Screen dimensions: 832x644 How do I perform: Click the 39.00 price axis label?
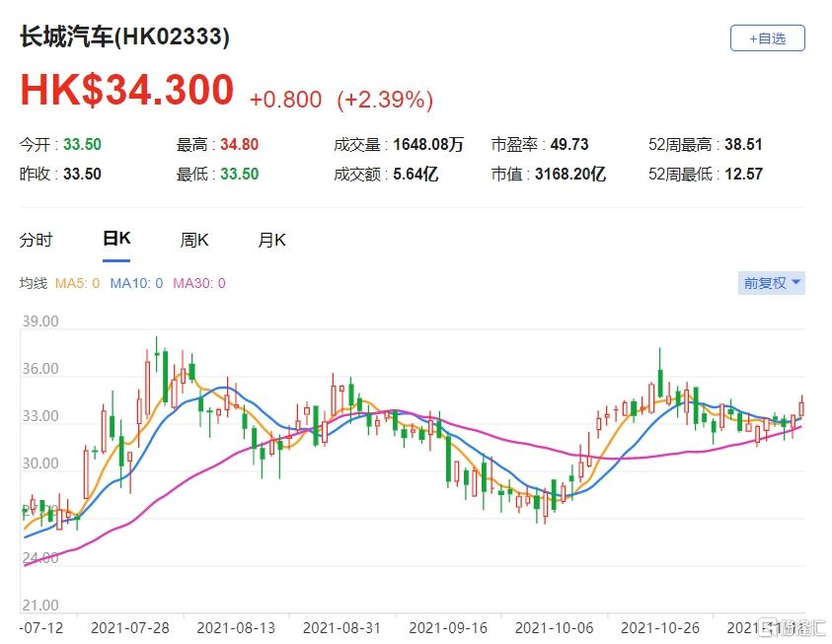(x=40, y=322)
